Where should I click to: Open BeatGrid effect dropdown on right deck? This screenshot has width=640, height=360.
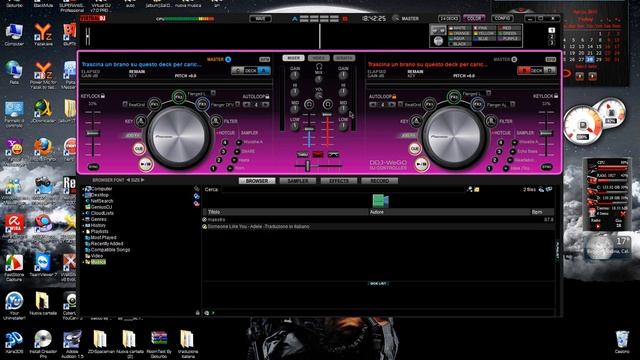coord(400,104)
